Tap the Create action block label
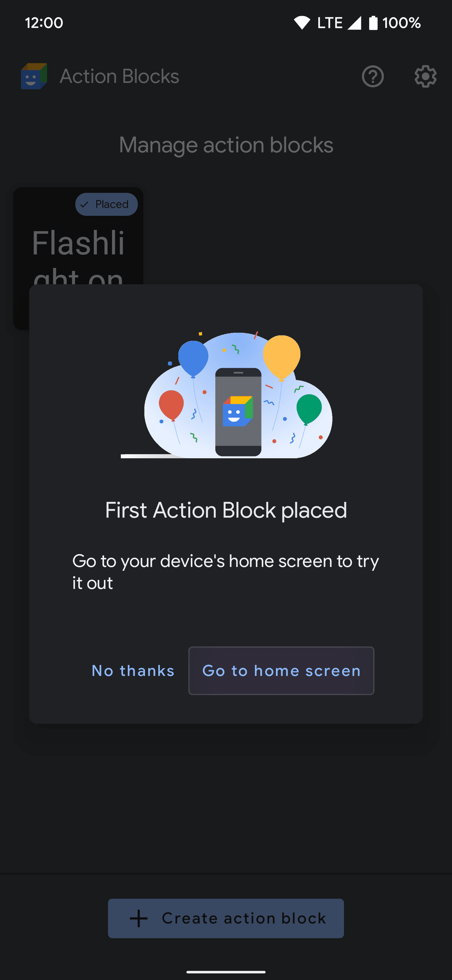This screenshot has height=980, width=452. coord(244,918)
